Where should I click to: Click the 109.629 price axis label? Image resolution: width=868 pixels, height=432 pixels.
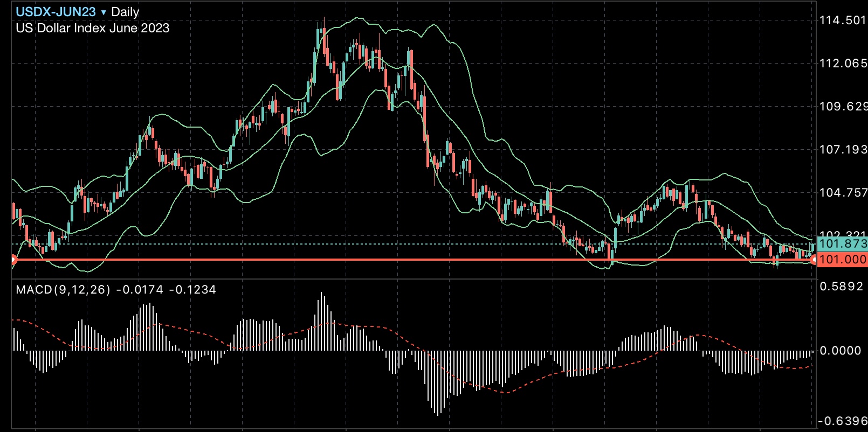tap(843, 107)
